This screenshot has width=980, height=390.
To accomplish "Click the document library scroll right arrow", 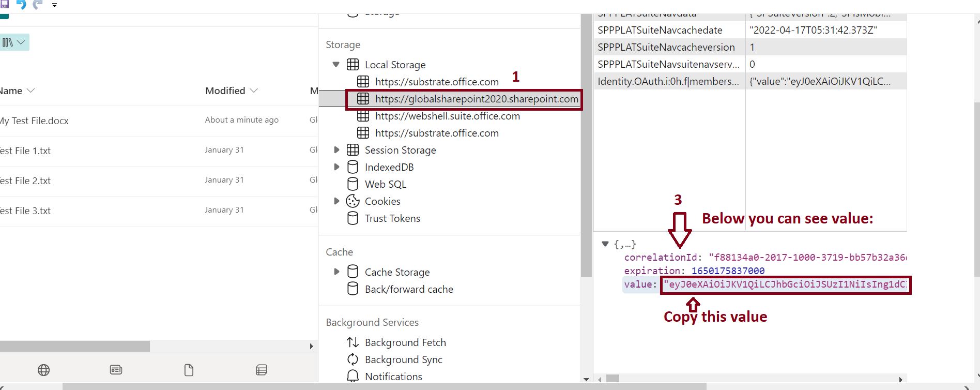I will [x=311, y=346].
